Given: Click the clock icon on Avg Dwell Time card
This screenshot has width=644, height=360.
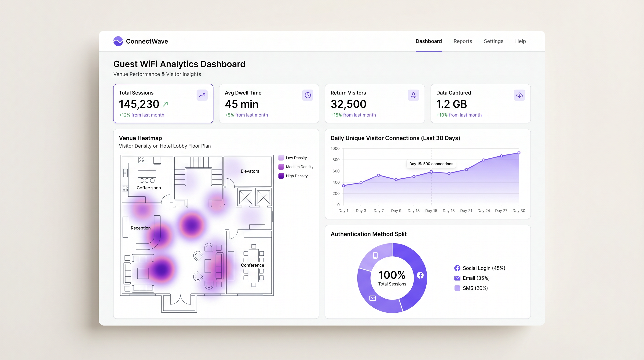Looking at the screenshot, I should 308,95.
